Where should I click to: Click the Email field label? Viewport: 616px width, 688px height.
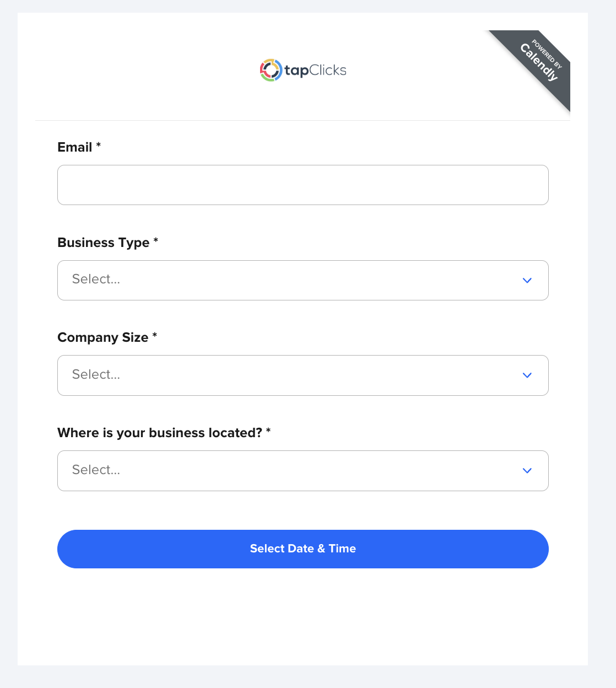[75, 147]
